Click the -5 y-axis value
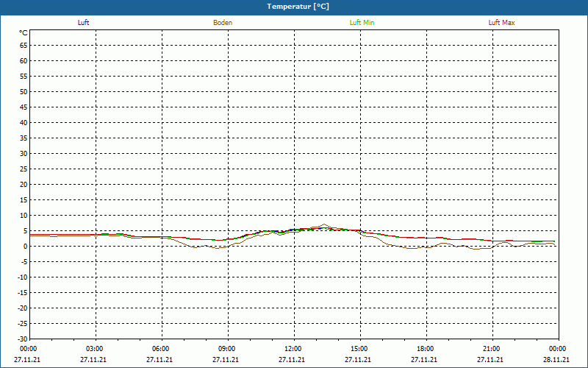This screenshot has height=368, width=588. (x=24, y=262)
